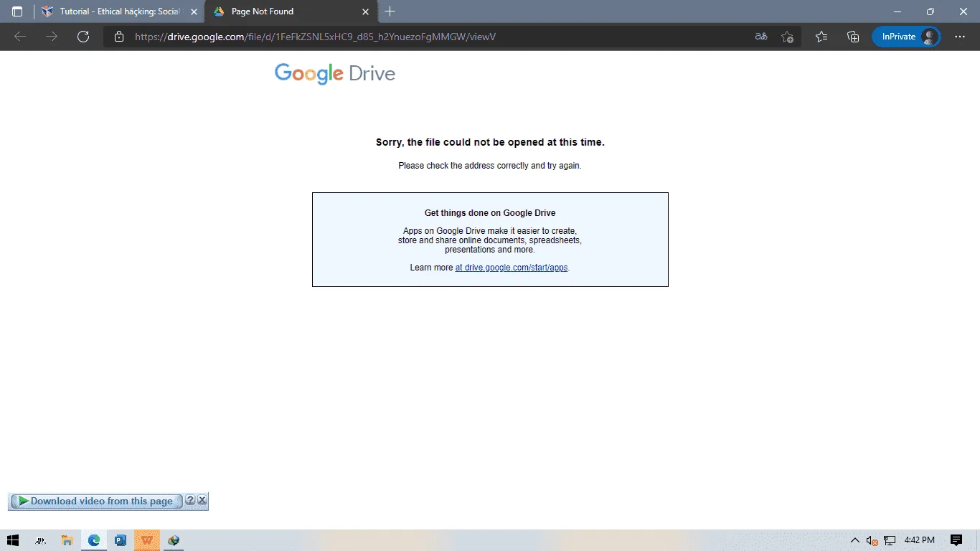The height and width of the screenshot is (551, 980).
Task: Click "Sorry, the file could not be opened" text
Action: pyautogui.click(x=490, y=142)
